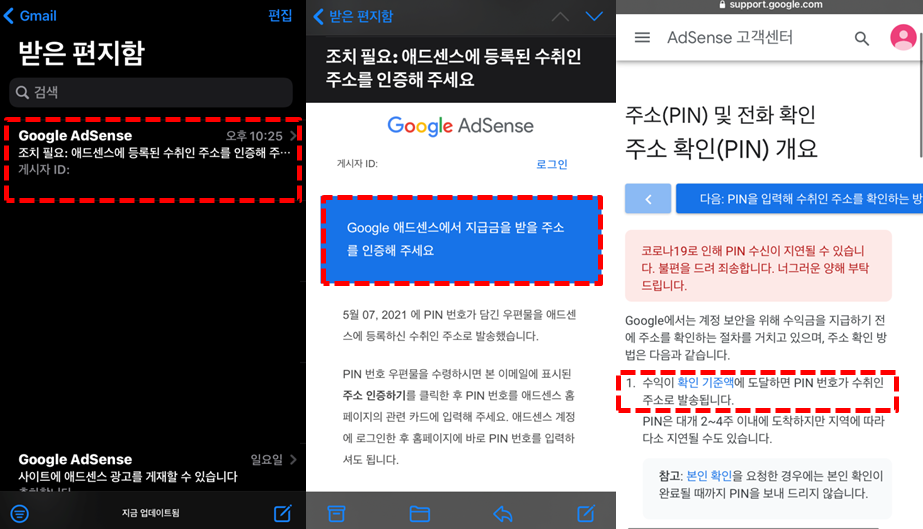Click the page scrollbar in the help center

(x=920, y=94)
